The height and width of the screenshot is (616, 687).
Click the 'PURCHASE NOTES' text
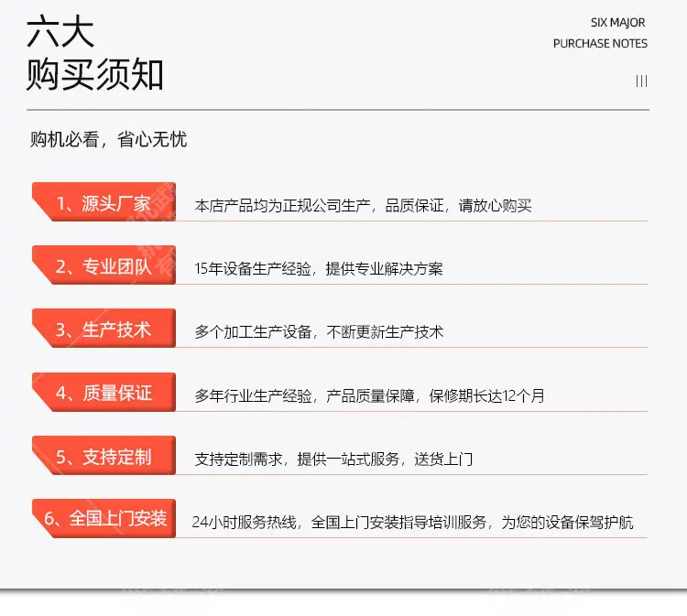click(600, 44)
